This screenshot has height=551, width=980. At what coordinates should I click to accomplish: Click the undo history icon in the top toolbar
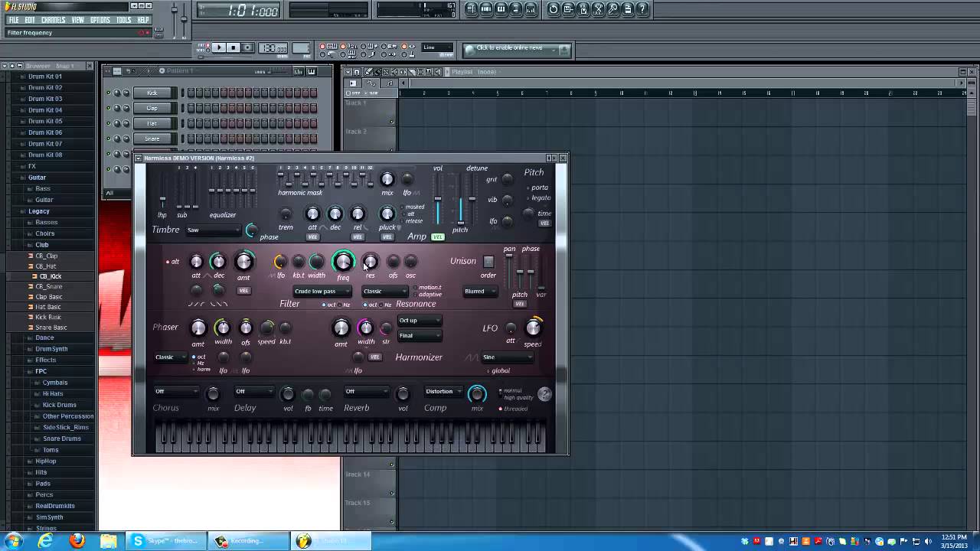click(554, 9)
